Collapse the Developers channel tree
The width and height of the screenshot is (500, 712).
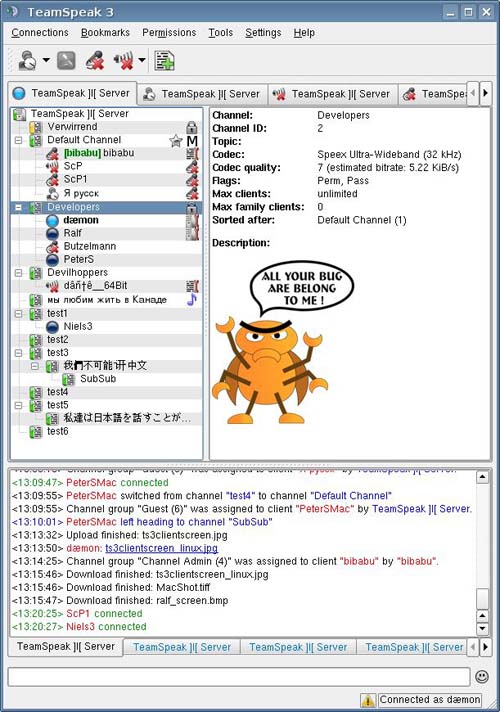coord(18,208)
